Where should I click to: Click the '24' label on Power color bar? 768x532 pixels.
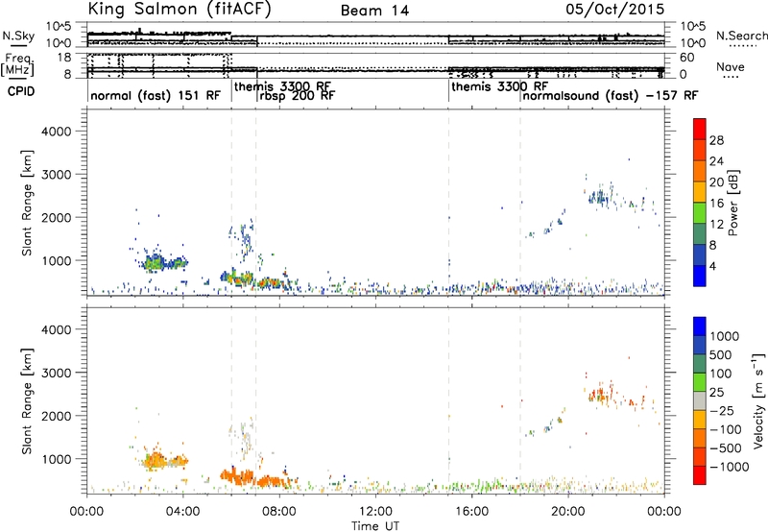click(x=716, y=161)
